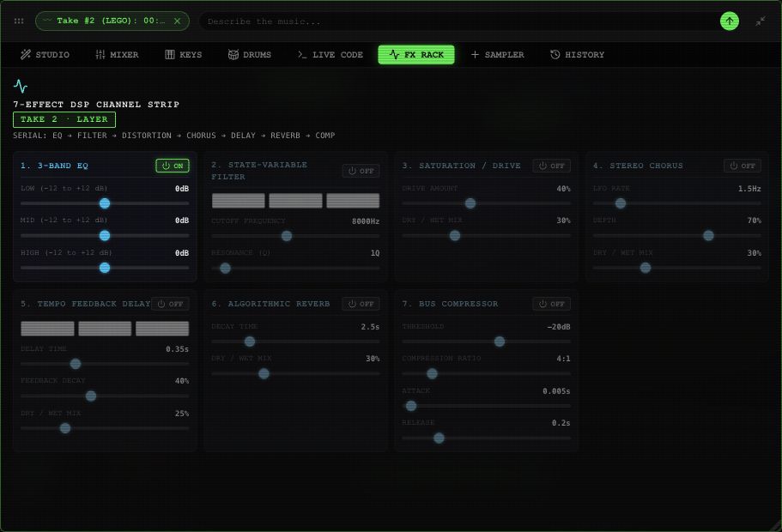Submit prompt with green arrow button

coord(729,21)
